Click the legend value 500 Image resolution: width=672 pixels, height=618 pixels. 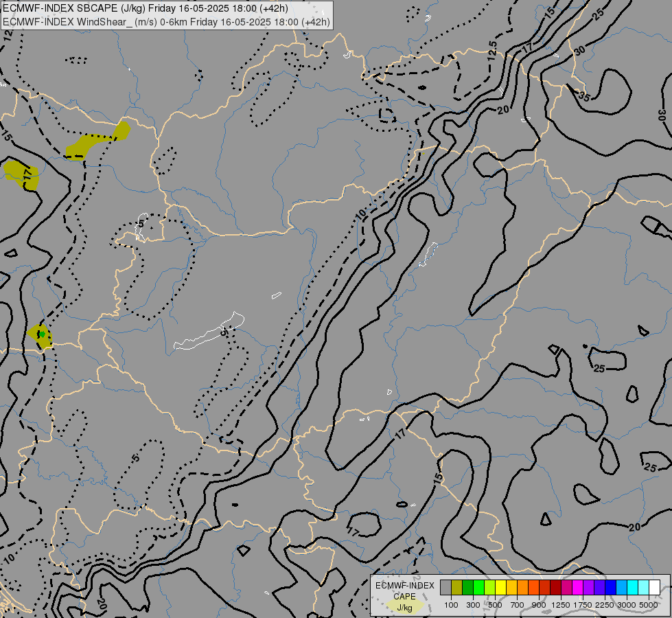click(x=495, y=605)
